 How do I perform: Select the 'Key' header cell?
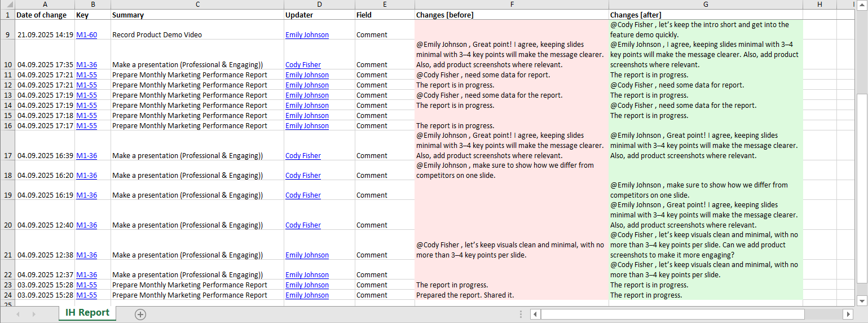pos(92,15)
